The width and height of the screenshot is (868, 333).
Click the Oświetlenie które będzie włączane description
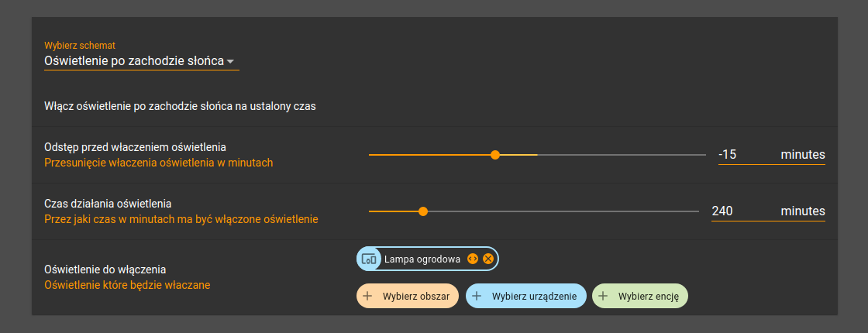pos(127,286)
